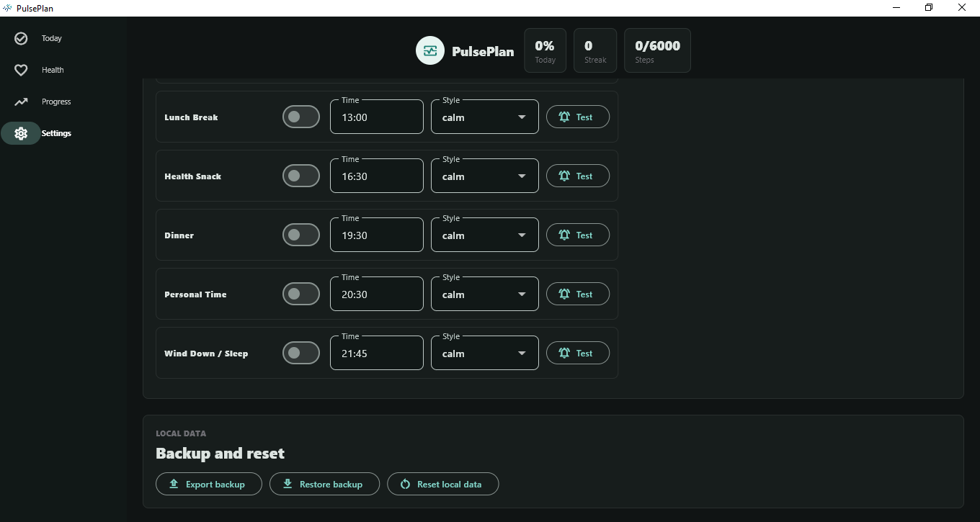Go to the Today label in sidebar
Viewport: 980px width, 522px height.
coord(52,38)
